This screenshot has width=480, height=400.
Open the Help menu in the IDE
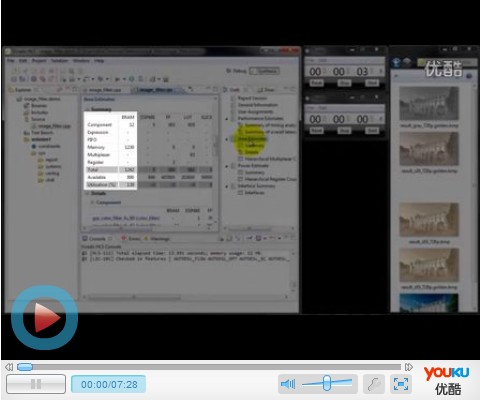99,61
